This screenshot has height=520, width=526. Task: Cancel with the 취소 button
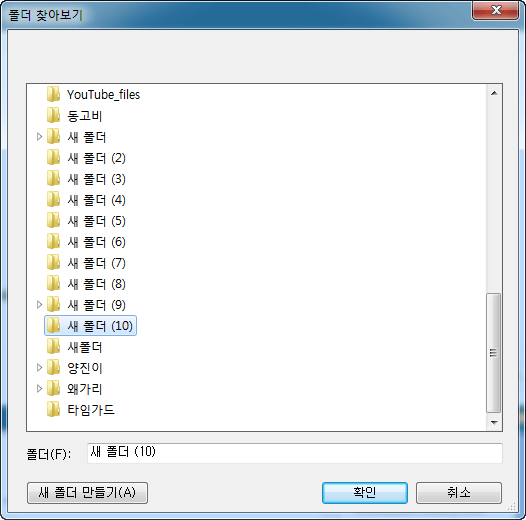click(x=459, y=493)
